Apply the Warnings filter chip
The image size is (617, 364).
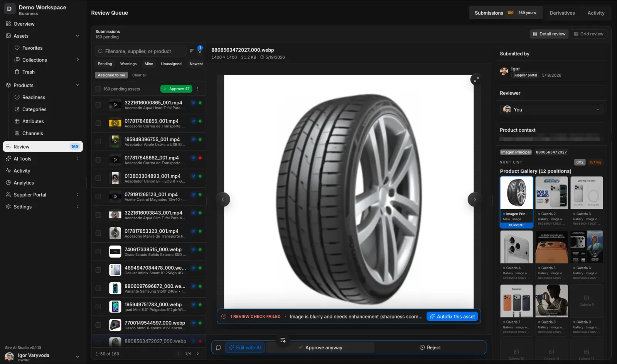click(x=128, y=64)
